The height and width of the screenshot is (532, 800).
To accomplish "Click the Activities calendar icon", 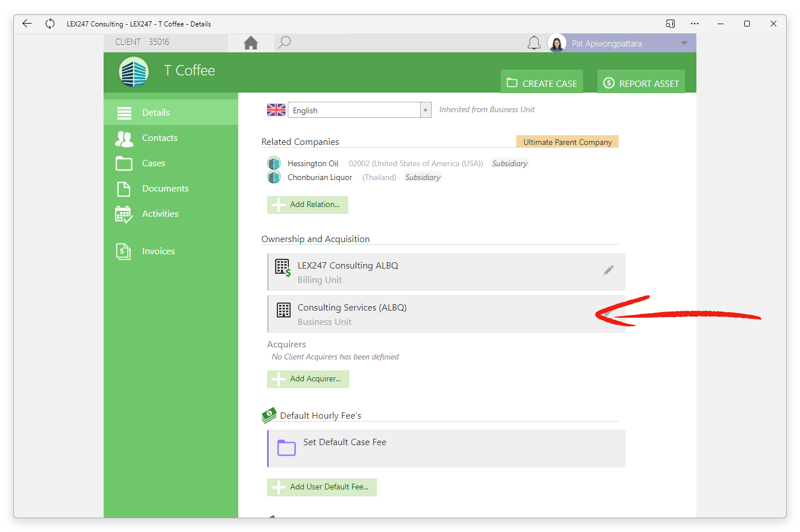I will (x=124, y=215).
